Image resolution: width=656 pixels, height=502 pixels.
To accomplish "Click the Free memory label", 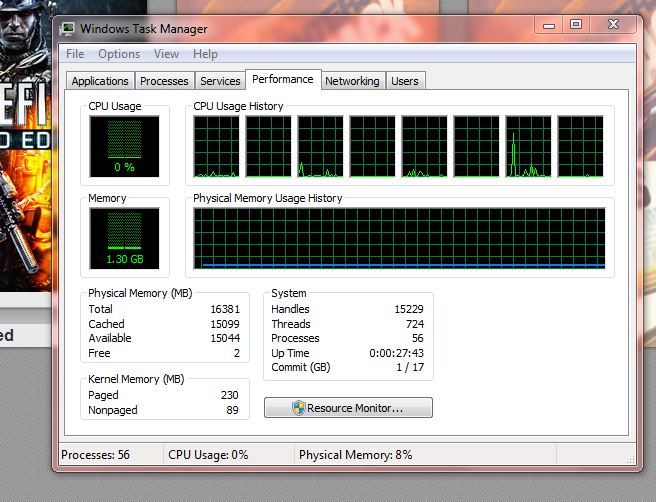I will (99, 353).
